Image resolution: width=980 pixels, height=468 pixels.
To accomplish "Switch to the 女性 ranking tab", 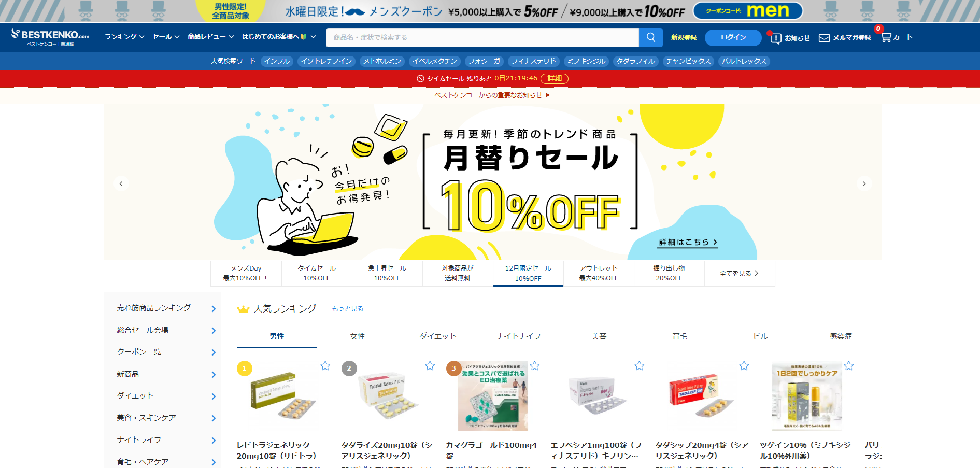I will pyautogui.click(x=358, y=336).
